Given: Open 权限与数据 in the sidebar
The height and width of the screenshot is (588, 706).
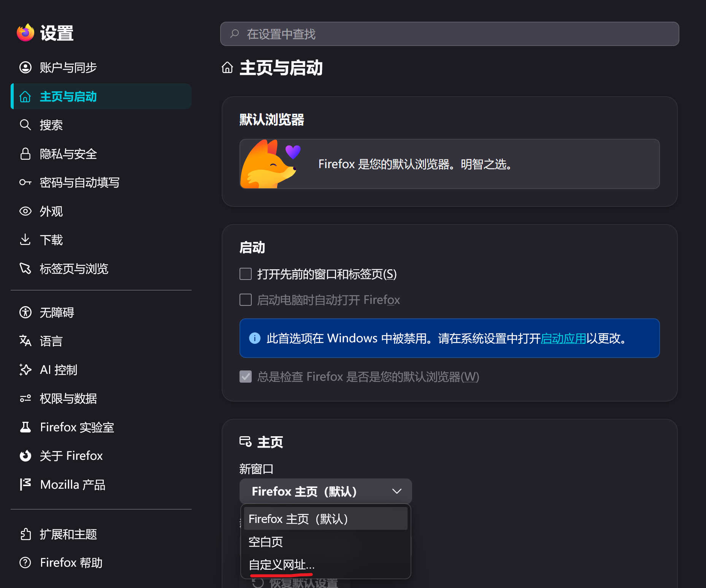Looking at the screenshot, I should pyautogui.click(x=101, y=398).
